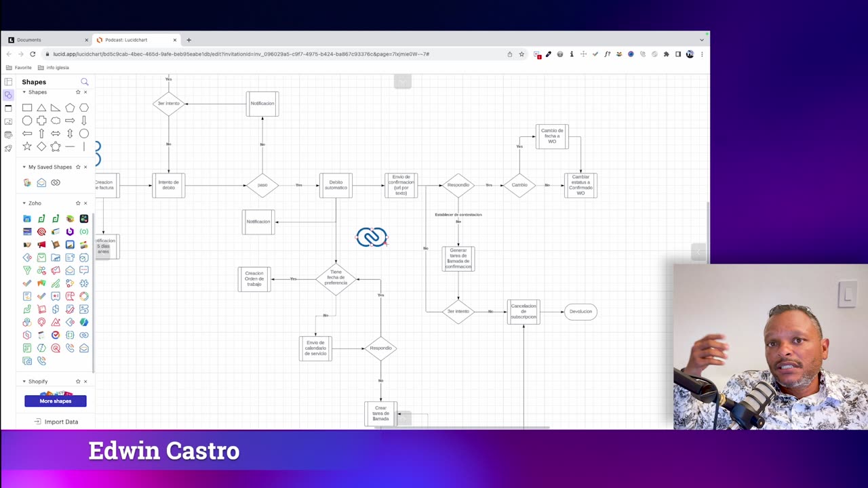Select the triangle shape
868x488 pixels.
pos(41,108)
